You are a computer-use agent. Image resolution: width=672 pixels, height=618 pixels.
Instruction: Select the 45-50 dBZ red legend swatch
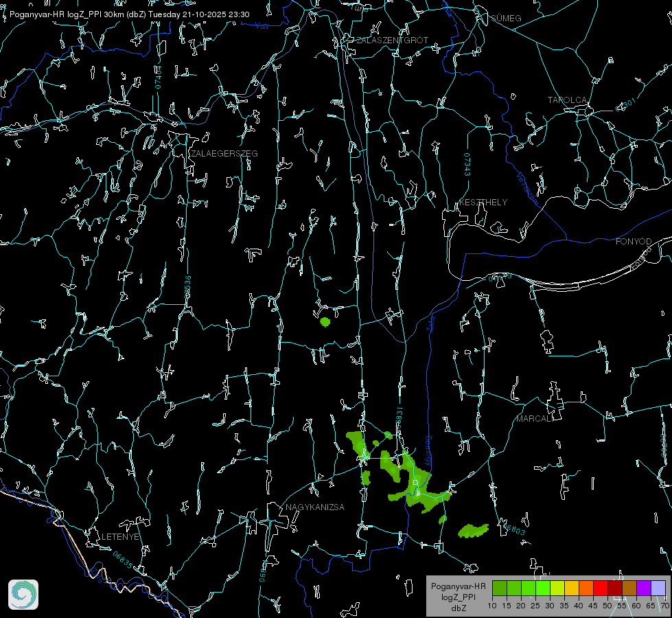click(601, 588)
